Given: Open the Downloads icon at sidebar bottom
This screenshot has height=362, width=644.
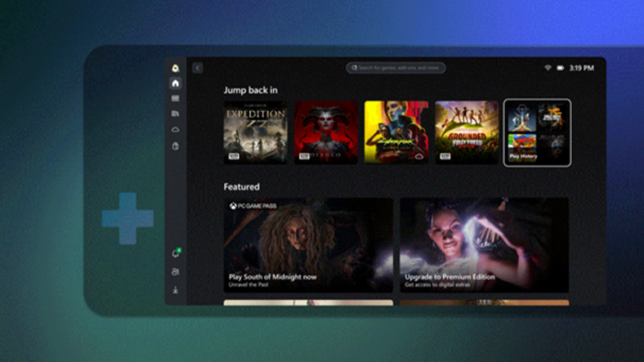Looking at the screenshot, I should [x=175, y=290].
